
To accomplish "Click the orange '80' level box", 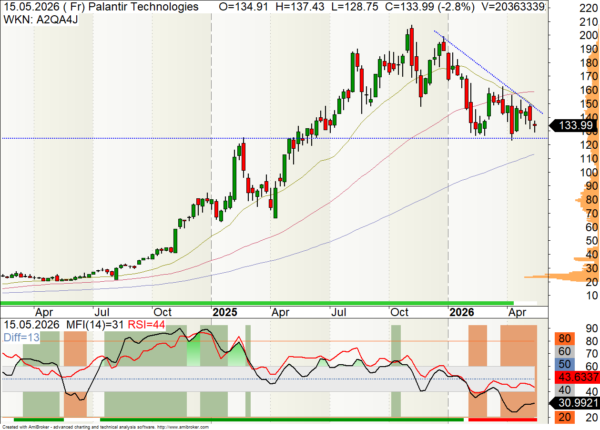I will pyautogui.click(x=564, y=339).
